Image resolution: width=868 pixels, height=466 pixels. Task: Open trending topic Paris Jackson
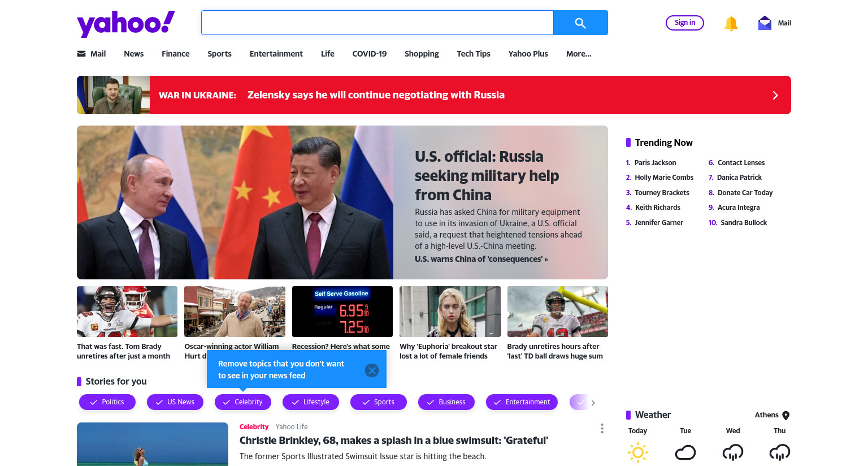coord(655,163)
